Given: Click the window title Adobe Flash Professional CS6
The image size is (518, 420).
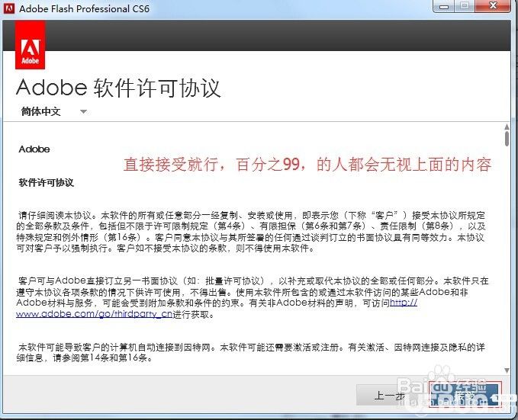Looking at the screenshot, I should tap(84, 8).
